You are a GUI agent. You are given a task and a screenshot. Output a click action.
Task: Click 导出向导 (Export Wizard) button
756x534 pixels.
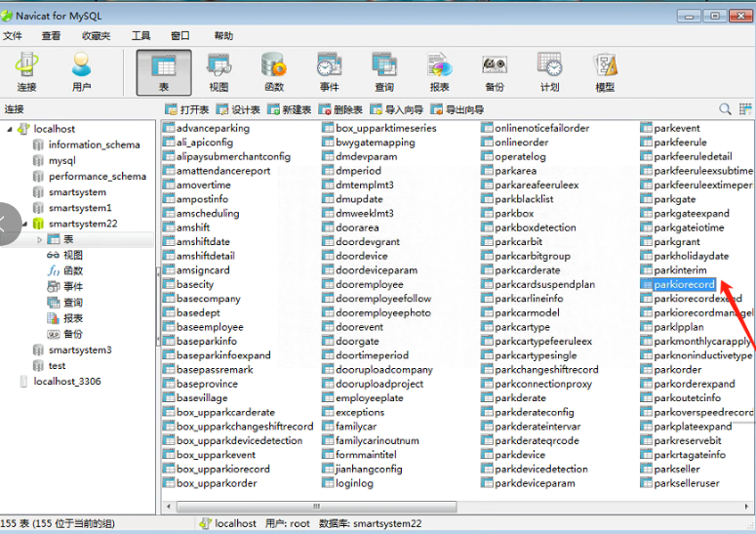[458, 109]
